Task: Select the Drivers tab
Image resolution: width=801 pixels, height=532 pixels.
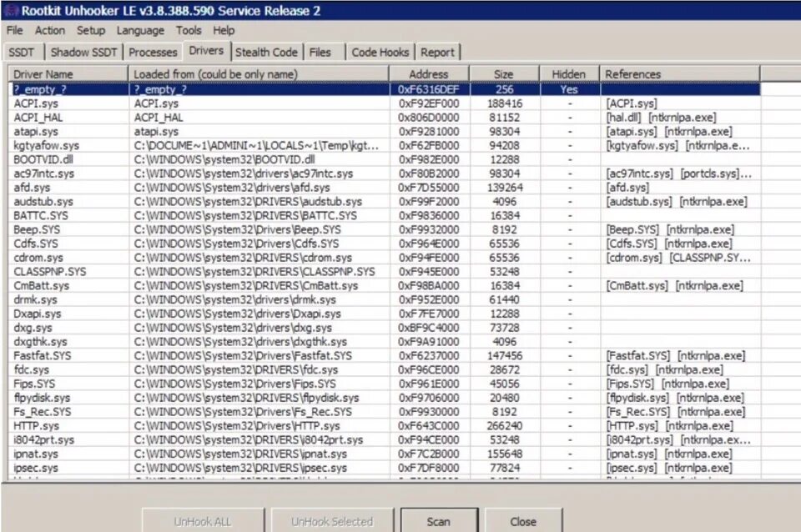Action: (x=206, y=51)
